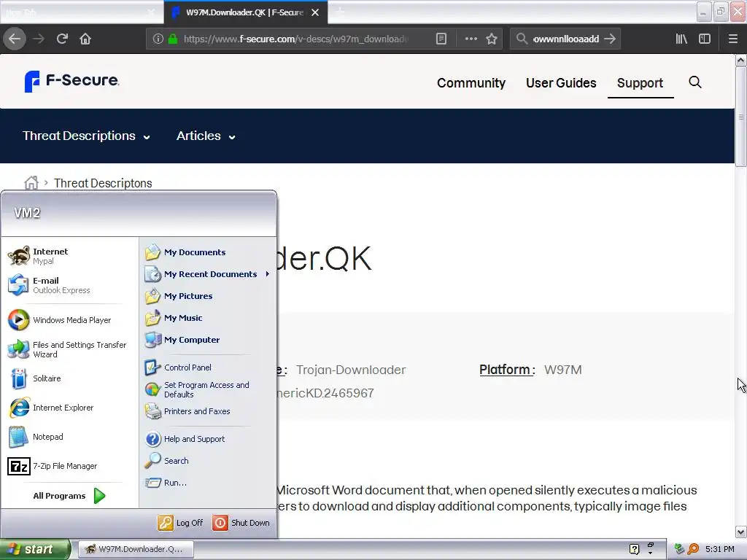Open Set Program Access and Defaults

pyautogui.click(x=208, y=389)
